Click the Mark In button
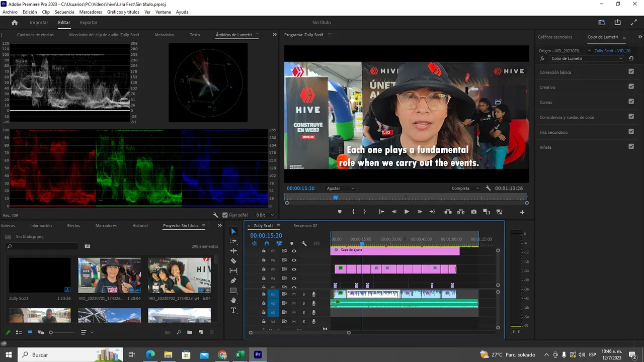 point(353,212)
